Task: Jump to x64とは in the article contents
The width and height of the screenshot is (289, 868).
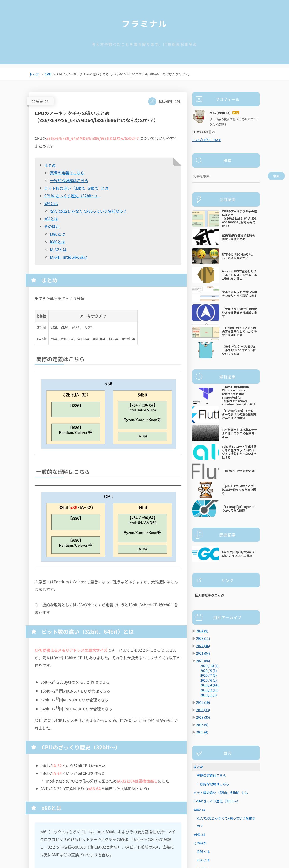Action: pos(51,219)
